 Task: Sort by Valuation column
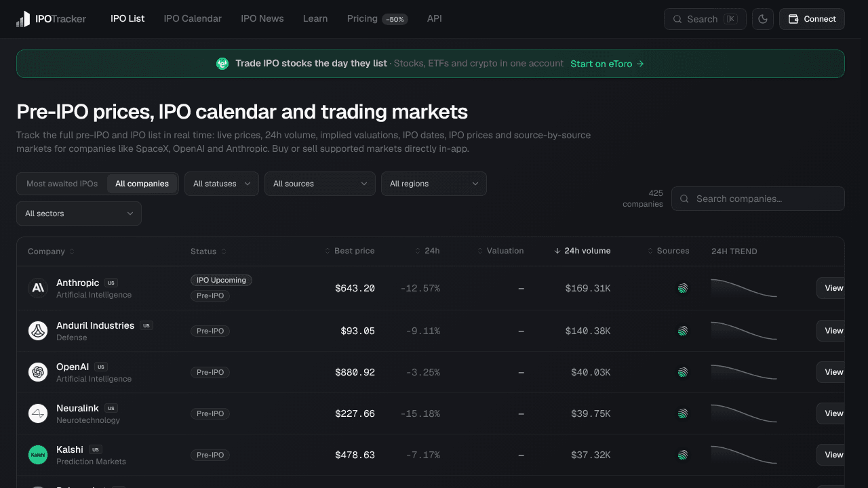[500, 251]
